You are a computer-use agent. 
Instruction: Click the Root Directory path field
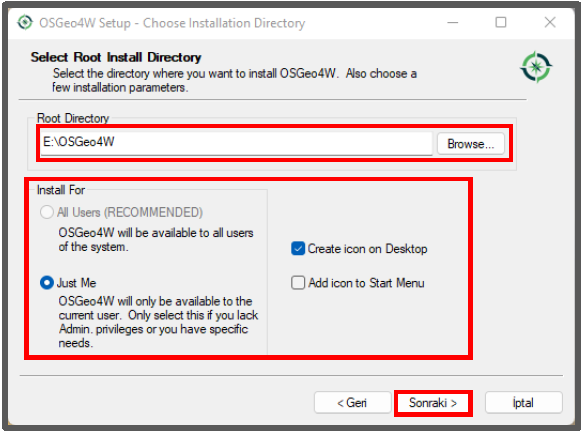coord(236,143)
